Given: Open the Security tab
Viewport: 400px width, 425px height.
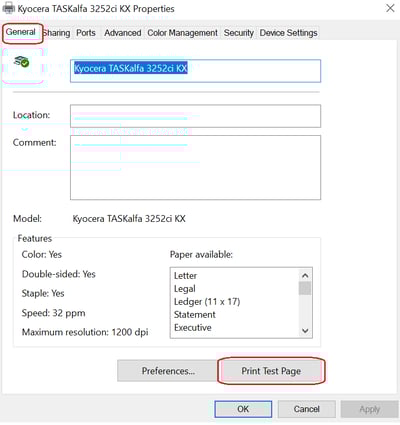Looking at the screenshot, I should [x=239, y=33].
